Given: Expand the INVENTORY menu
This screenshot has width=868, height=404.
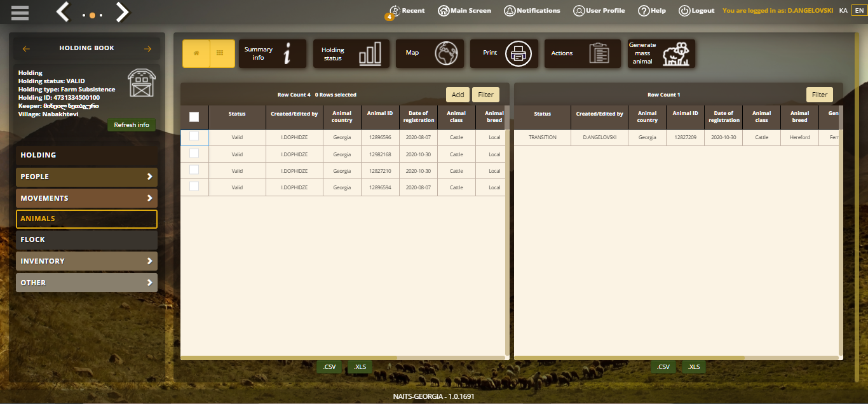Looking at the screenshot, I should [86, 261].
